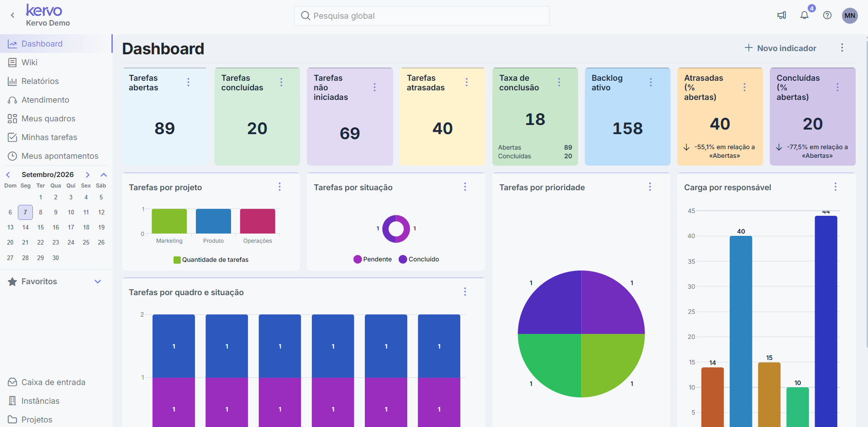
Task: Open the Dashboard sidebar item
Action: [x=56, y=44]
